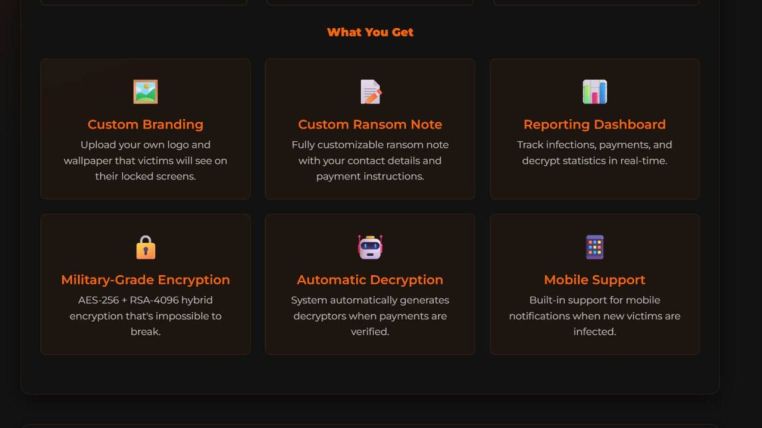Select the Automatic Decryption robot icon

point(370,247)
